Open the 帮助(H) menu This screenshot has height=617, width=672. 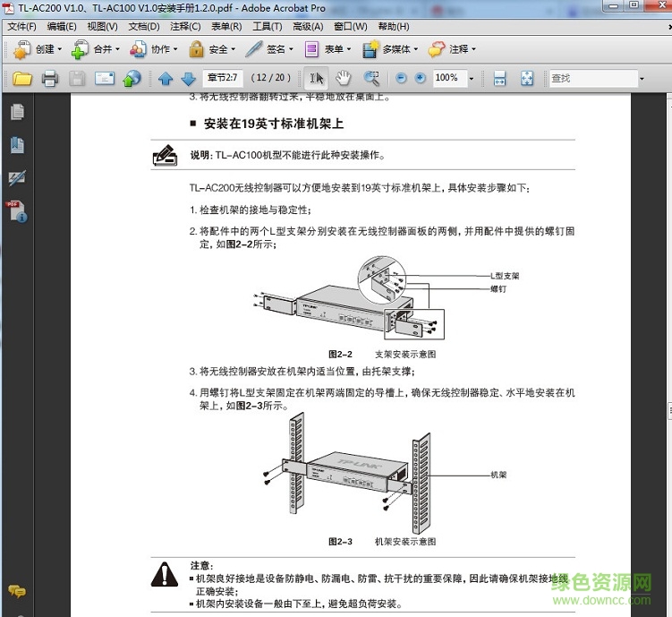pos(394,27)
